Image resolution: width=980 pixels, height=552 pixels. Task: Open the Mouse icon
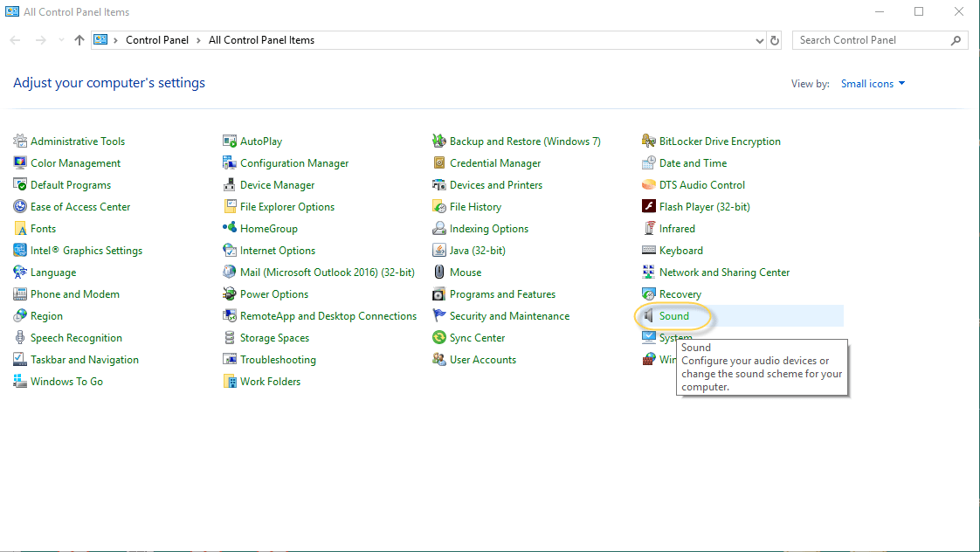[x=438, y=272]
